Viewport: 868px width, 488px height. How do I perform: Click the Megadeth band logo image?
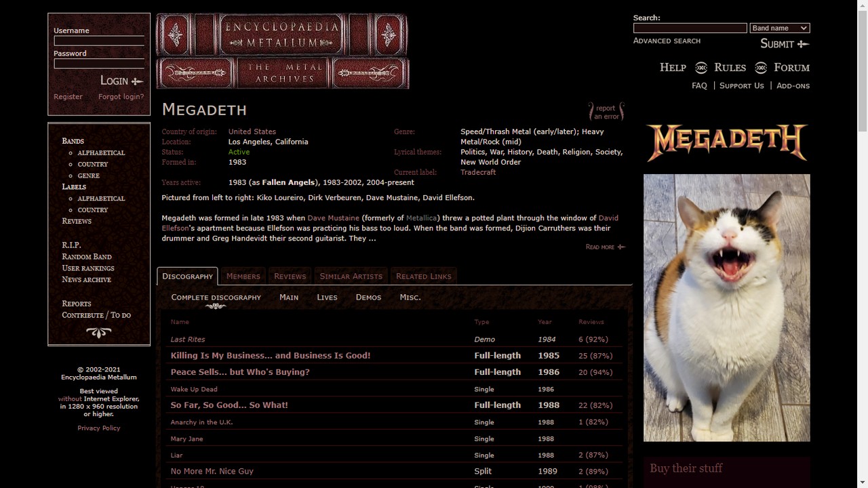pos(726,142)
